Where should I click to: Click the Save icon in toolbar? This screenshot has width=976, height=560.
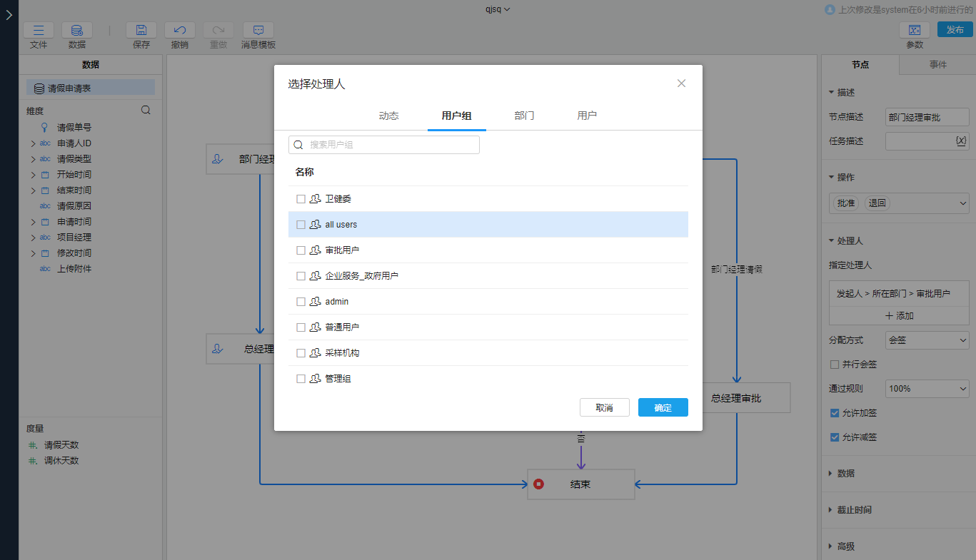pyautogui.click(x=141, y=30)
